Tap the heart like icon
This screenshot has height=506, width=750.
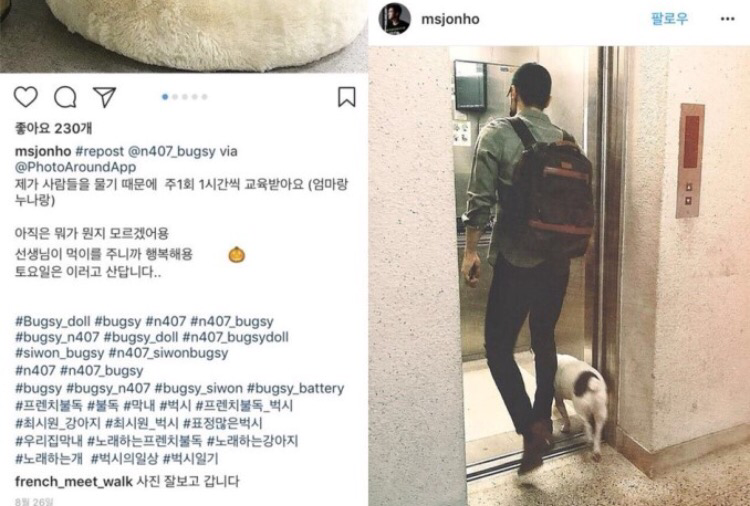click(26, 97)
